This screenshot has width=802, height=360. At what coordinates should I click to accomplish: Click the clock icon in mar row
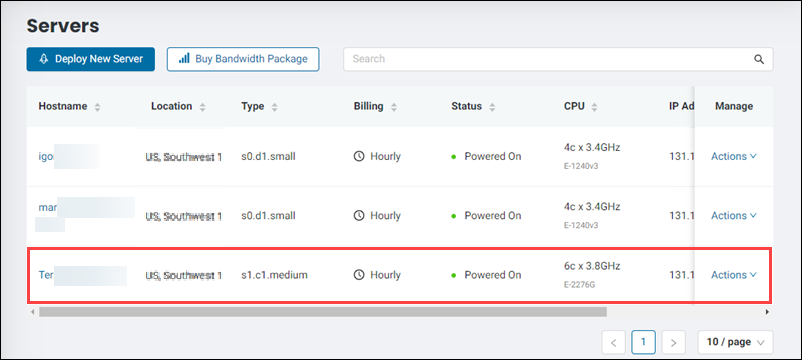pos(359,216)
